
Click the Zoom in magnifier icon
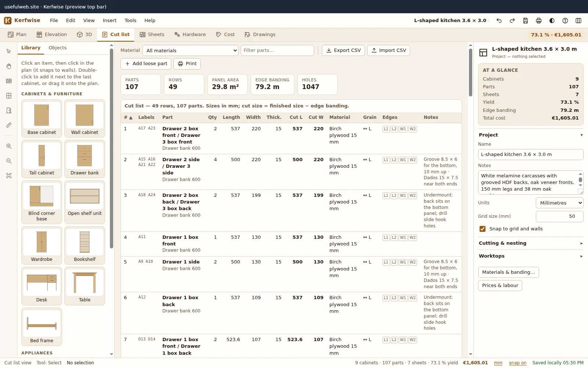coord(9,146)
